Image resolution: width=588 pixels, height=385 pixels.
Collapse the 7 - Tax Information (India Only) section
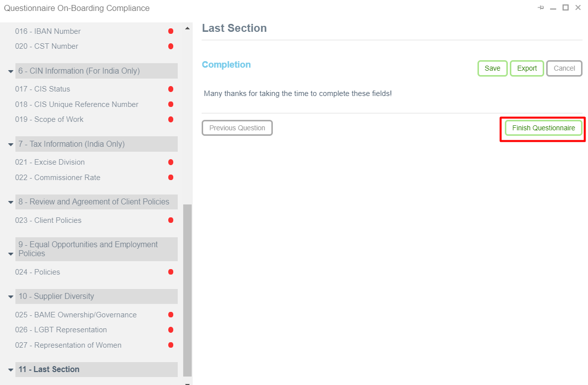(10, 144)
